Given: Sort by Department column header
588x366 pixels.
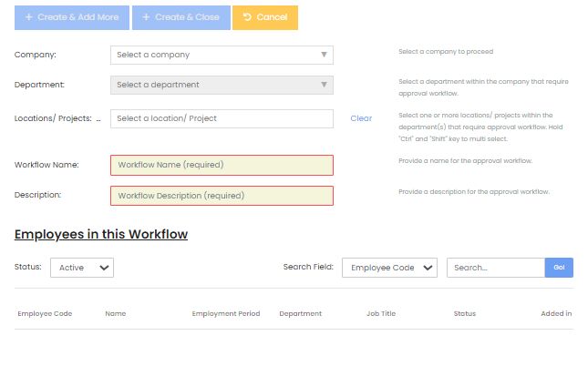Looking at the screenshot, I should 300,313.
